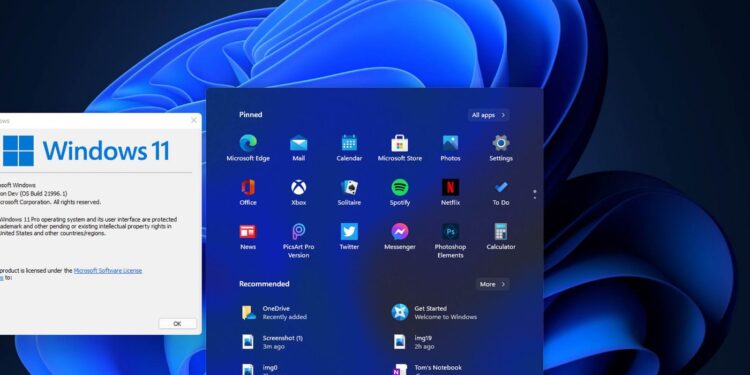This screenshot has height=375, width=750.
Task: Expand All apps list
Action: (x=488, y=115)
